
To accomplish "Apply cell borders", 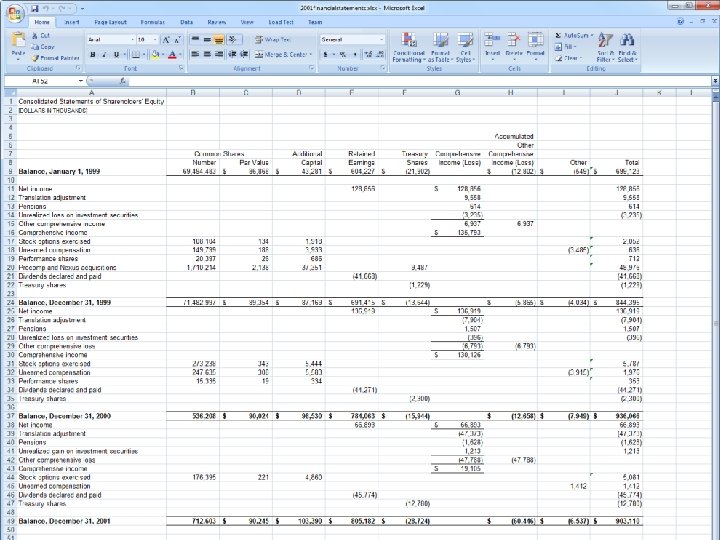I will click(x=135, y=55).
